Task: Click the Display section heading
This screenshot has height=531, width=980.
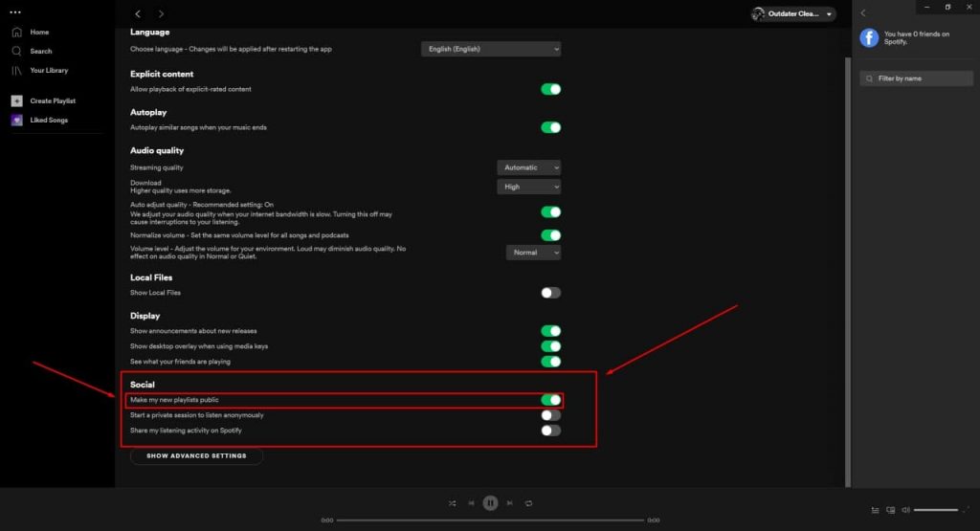Action: pyautogui.click(x=145, y=316)
